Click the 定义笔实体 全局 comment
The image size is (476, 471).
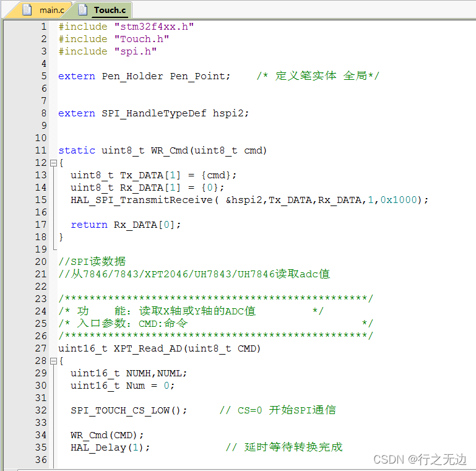(x=318, y=76)
